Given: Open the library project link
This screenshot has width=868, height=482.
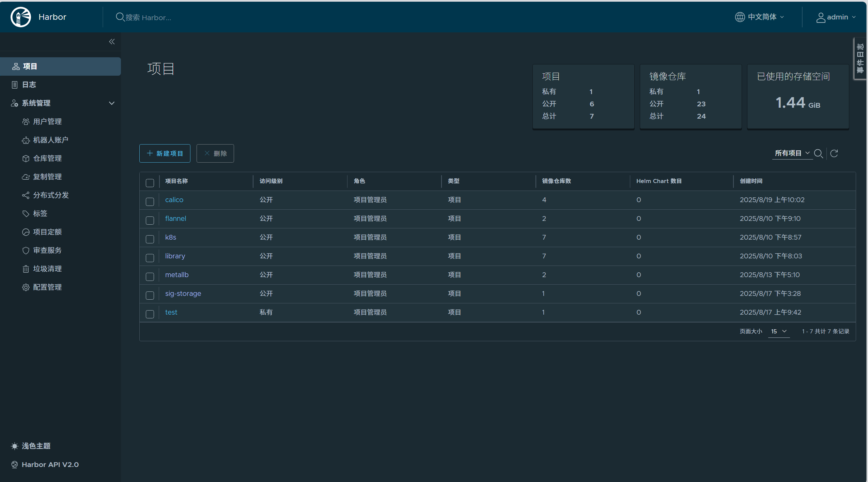Looking at the screenshot, I should pyautogui.click(x=175, y=256).
